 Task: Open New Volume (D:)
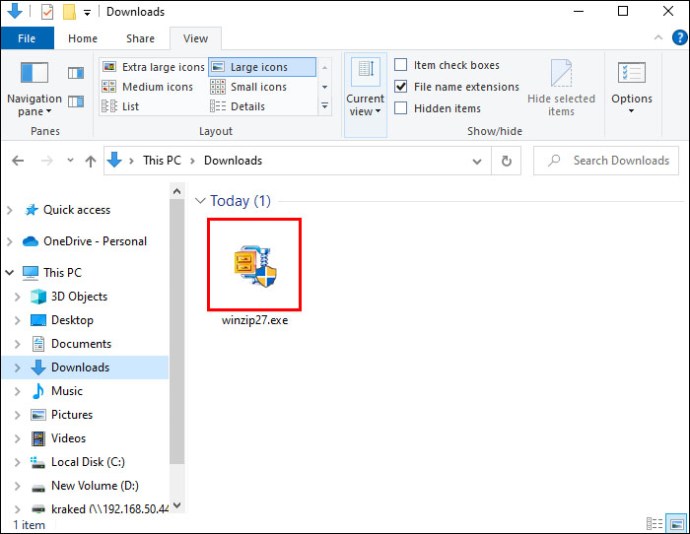(95, 486)
